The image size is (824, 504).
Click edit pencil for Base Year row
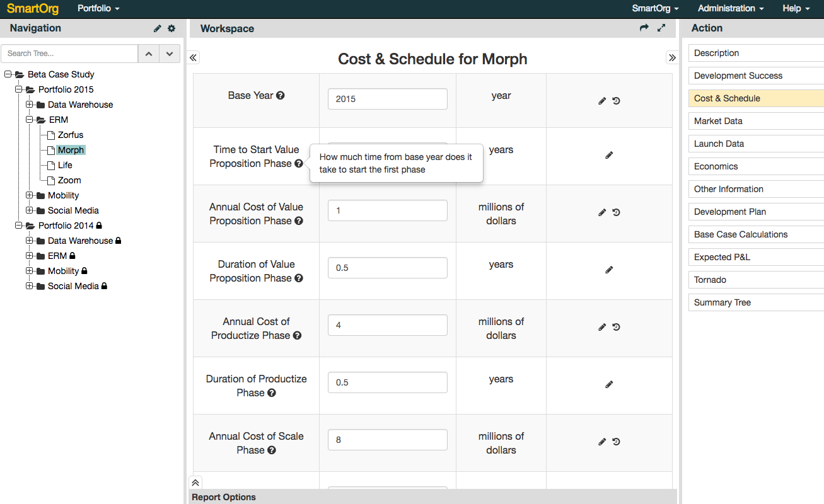pos(602,101)
